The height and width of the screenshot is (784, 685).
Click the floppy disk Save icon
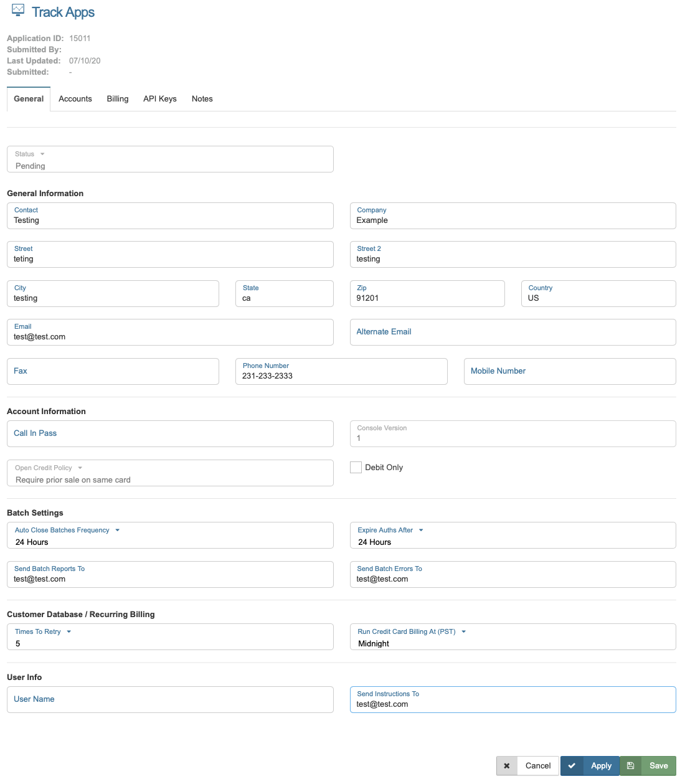pyautogui.click(x=631, y=766)
